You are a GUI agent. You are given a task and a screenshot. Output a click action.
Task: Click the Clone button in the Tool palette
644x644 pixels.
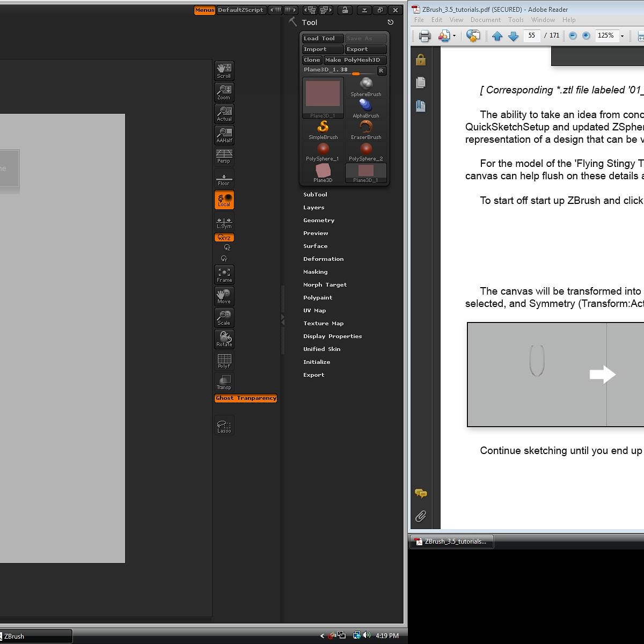(311, 60)
